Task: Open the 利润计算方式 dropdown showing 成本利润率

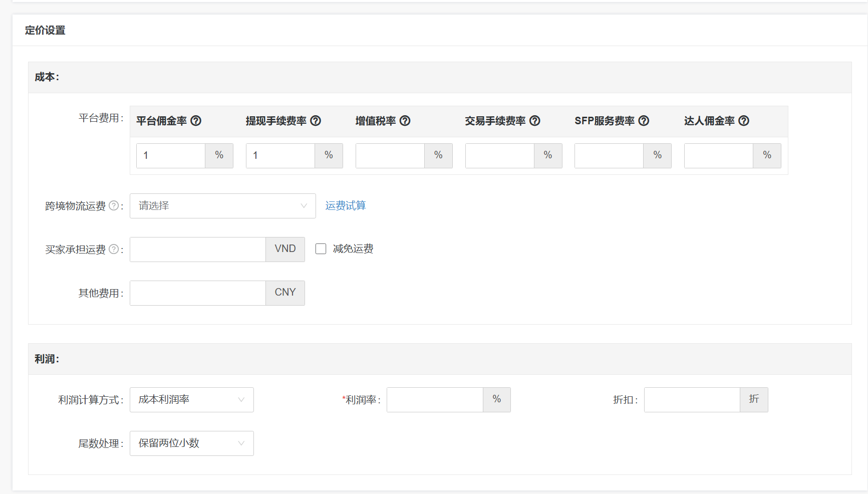Action: tap(191, 399)
